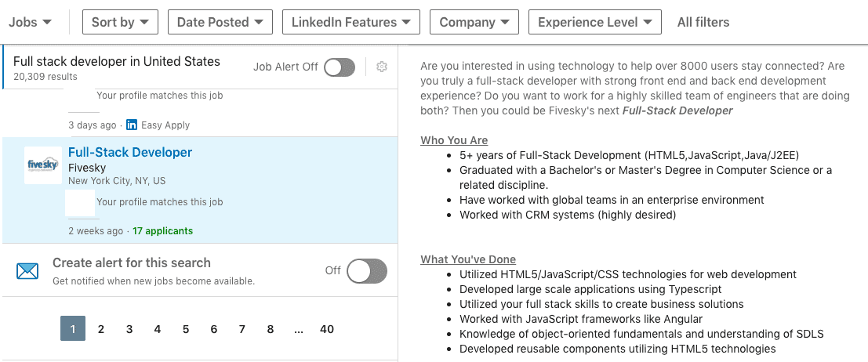Enable the Create alert for this search toggle

(x=367, y=270)
